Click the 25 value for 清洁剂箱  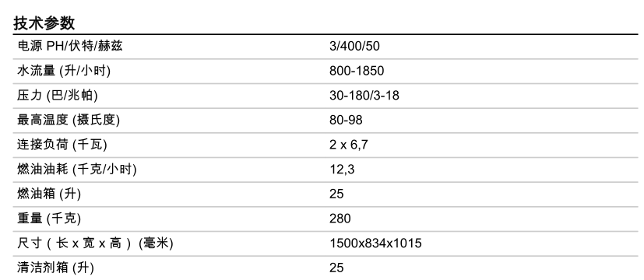coord(336,268)
